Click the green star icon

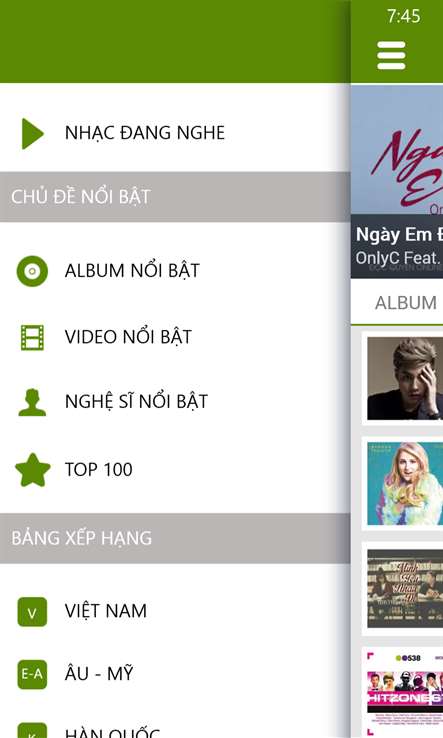pyautogui.click(x=32, y=470)
